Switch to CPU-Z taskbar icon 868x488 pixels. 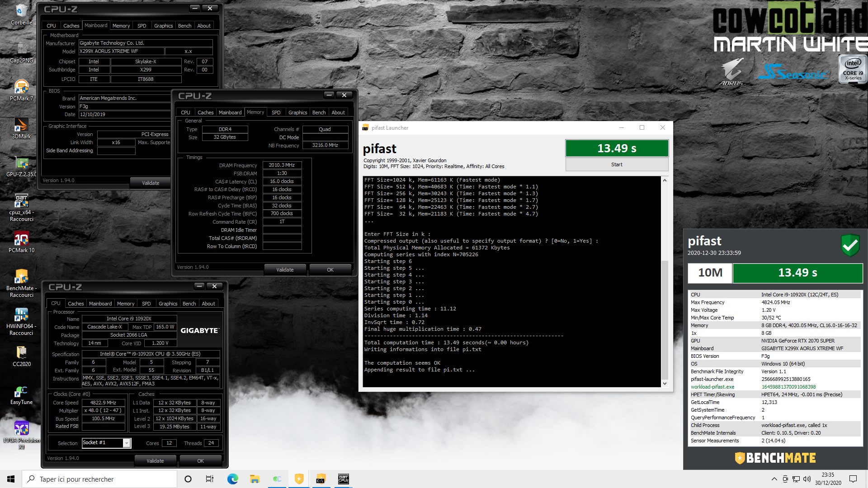click(343, 479)
